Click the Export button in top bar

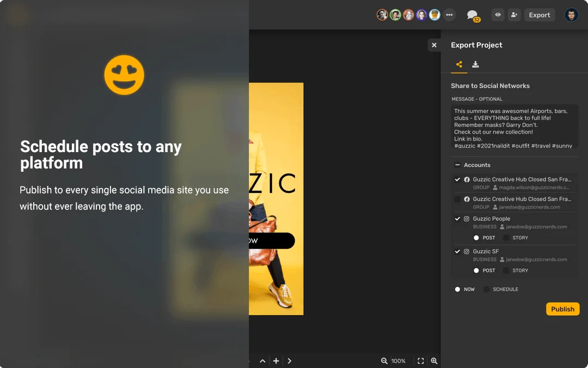pyautogui.click(x=540, y=15)
